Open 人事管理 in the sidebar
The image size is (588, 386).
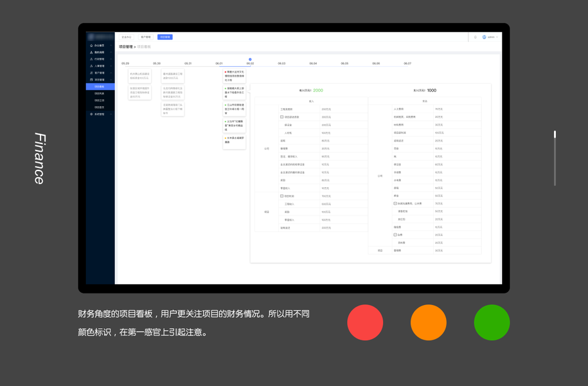point(100,66)
